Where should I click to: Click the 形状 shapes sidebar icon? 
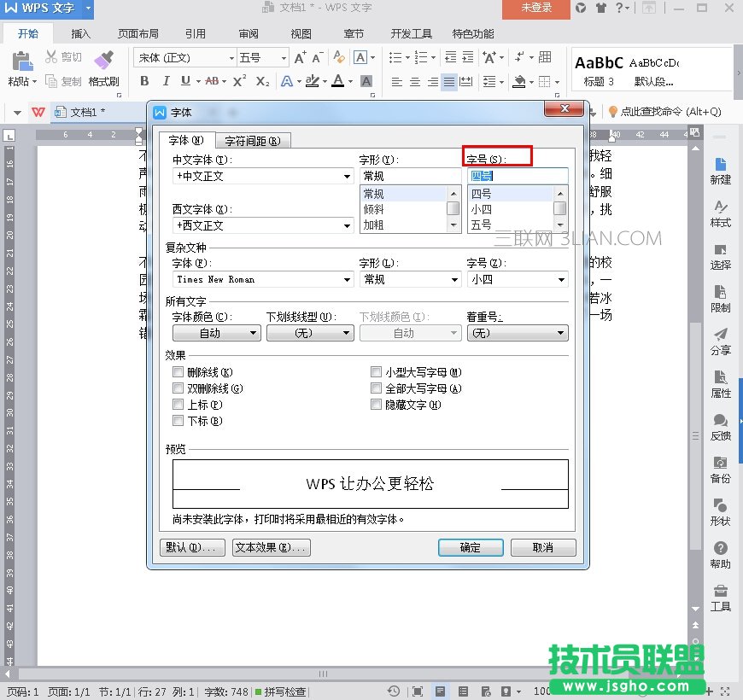(720, 511)
